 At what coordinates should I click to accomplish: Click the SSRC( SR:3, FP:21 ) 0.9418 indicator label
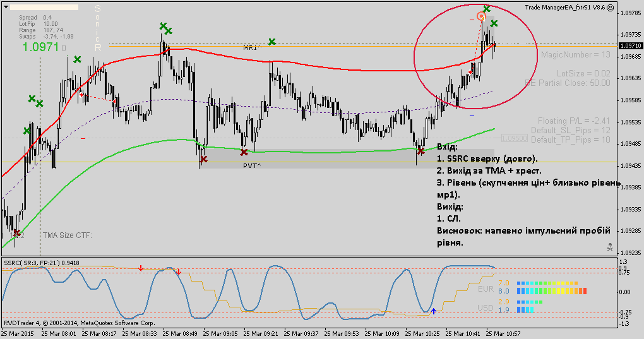(42, 263)
